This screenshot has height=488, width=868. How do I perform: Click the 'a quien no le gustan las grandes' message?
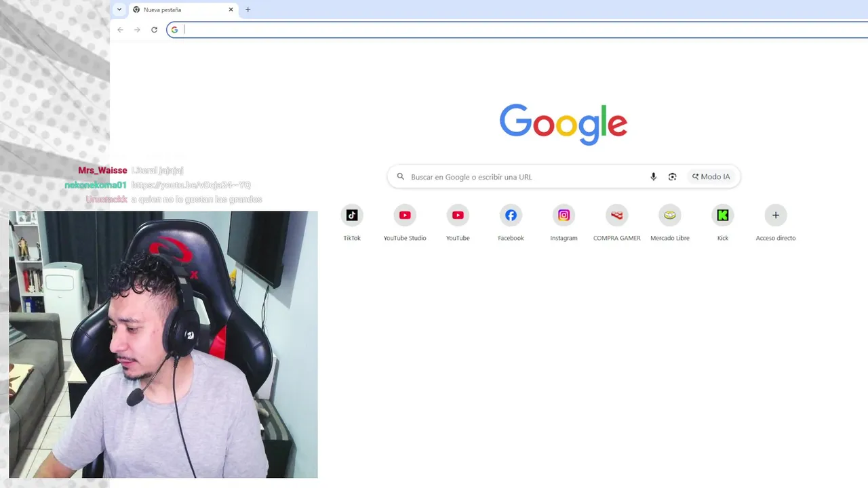[197, 199]
